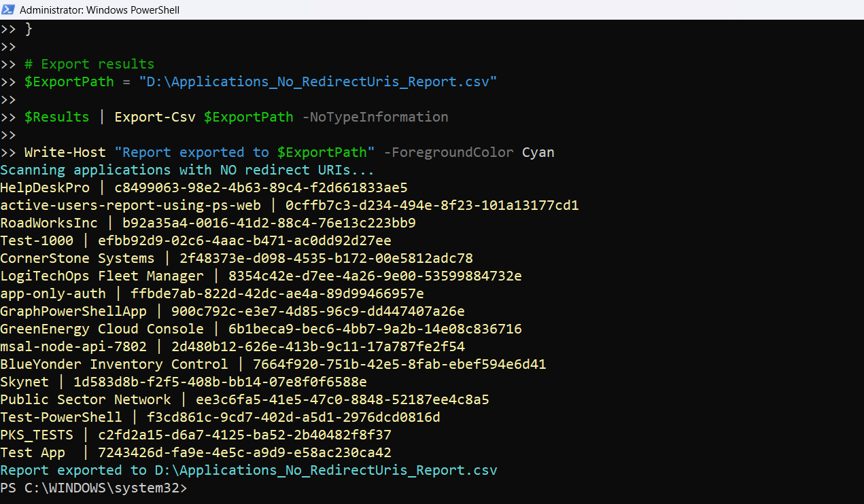This screenshot has width=864, height=504.
Task: Click GreenEnergy Cloud Console text
Action: click(101, 329)
